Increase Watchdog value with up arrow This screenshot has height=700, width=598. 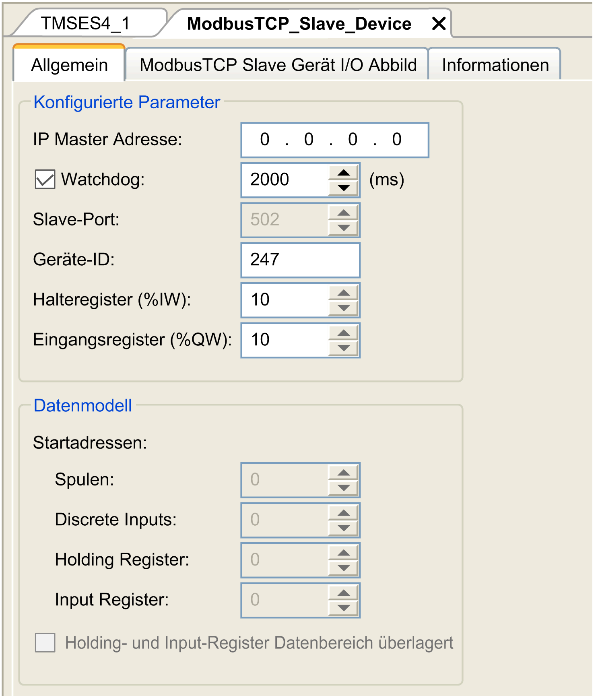[x=343, y=173]
